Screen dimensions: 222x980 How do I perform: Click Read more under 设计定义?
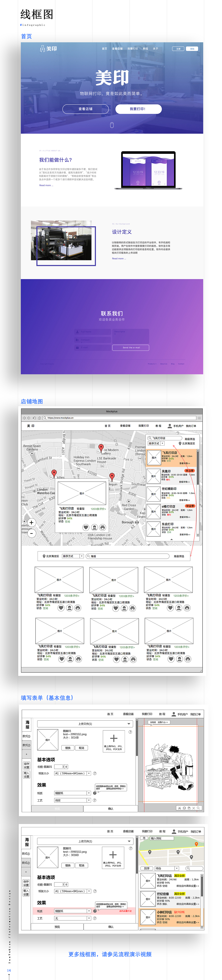(x=119, y=258)
